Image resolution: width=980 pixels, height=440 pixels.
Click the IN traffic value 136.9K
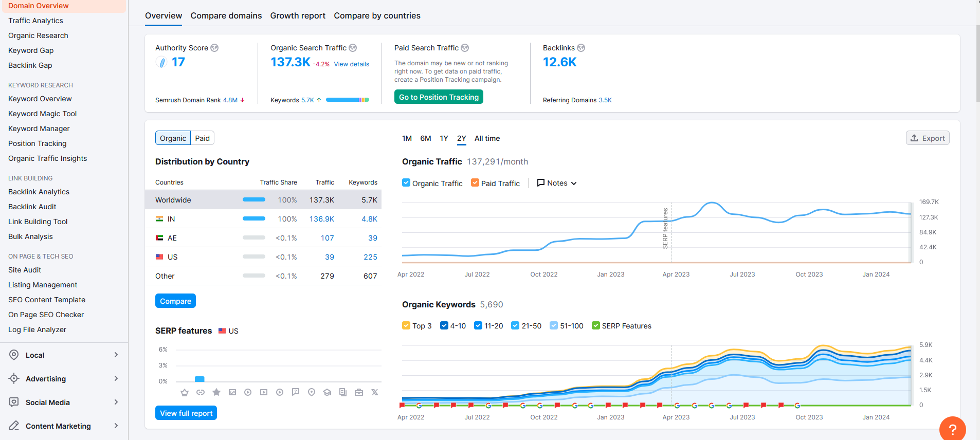click(322, 219)
